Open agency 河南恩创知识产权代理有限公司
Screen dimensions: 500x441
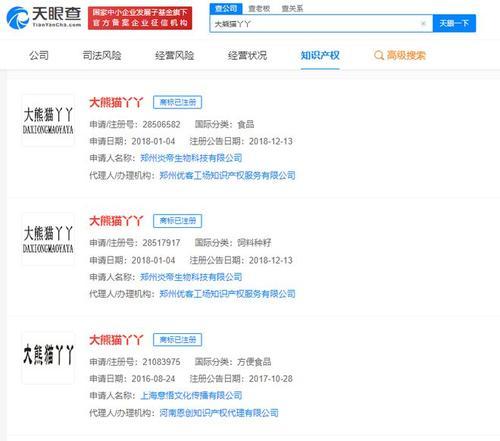pyautogui.click(x=219, y=413)
